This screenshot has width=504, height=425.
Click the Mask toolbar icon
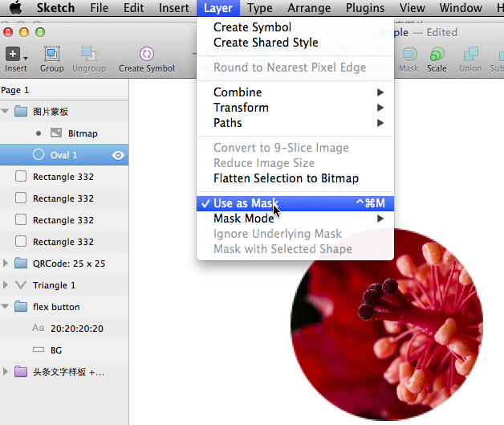[408, 55]
